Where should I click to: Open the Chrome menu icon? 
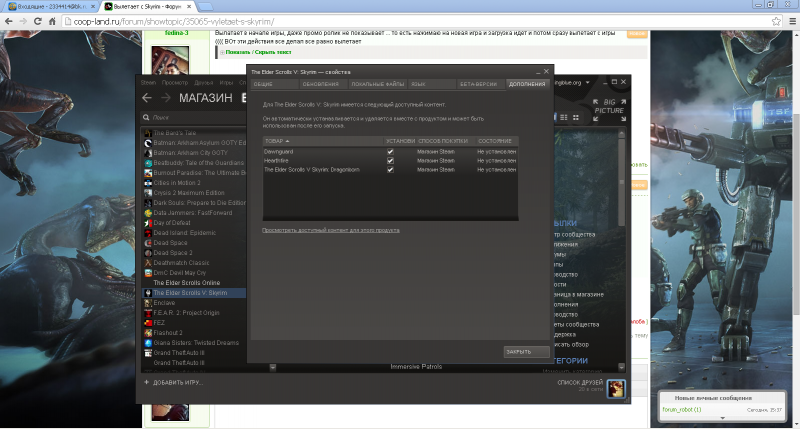click(x=792, y=21)
